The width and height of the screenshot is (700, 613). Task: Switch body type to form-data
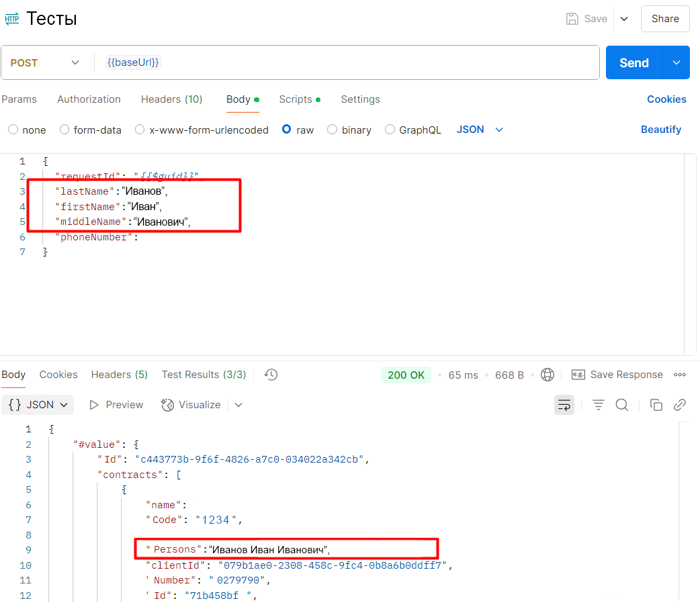90,130
